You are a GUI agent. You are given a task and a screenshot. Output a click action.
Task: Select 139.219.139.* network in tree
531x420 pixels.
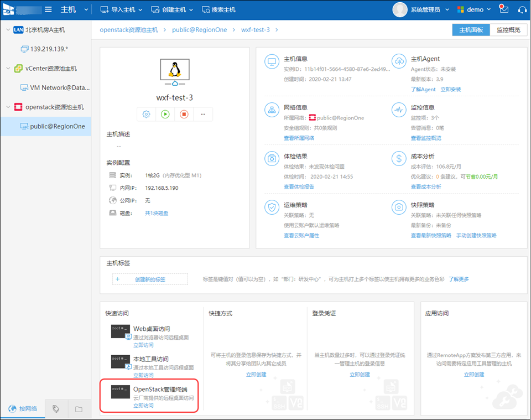point(44,49)
